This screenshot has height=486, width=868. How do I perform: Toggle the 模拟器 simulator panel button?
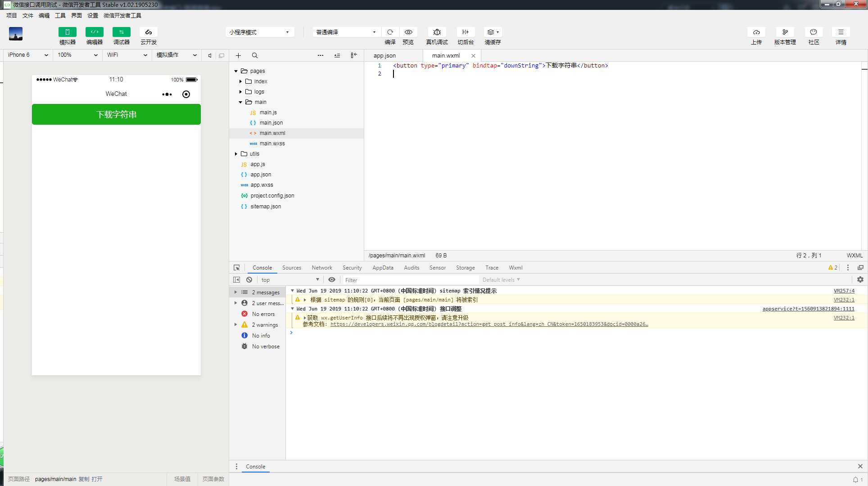coord(68,32)
